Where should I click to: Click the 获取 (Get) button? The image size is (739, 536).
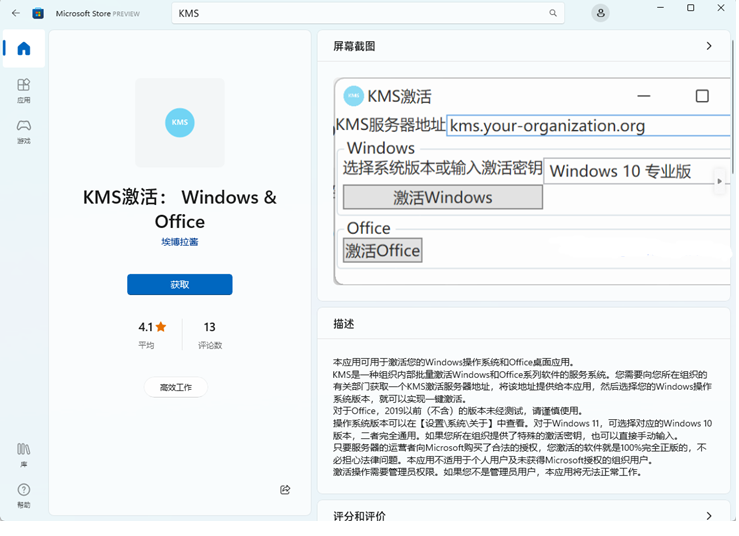180,284
